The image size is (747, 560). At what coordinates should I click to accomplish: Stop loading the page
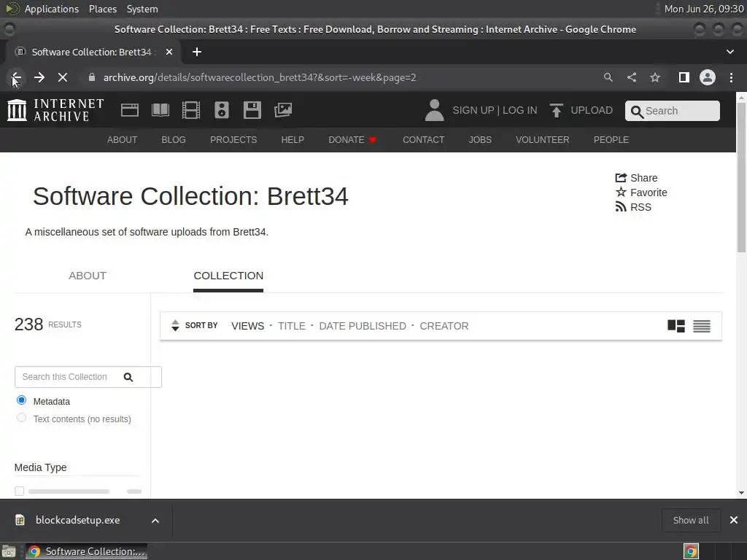[x=63, y=77]
